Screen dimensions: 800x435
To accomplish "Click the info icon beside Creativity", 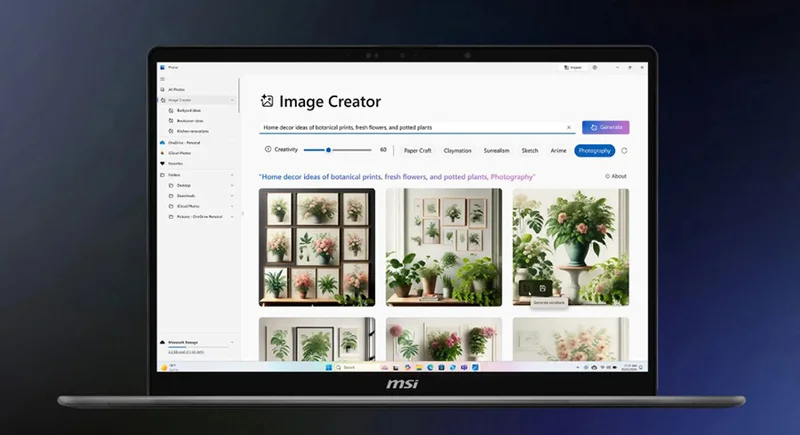I will coord(268,149).
